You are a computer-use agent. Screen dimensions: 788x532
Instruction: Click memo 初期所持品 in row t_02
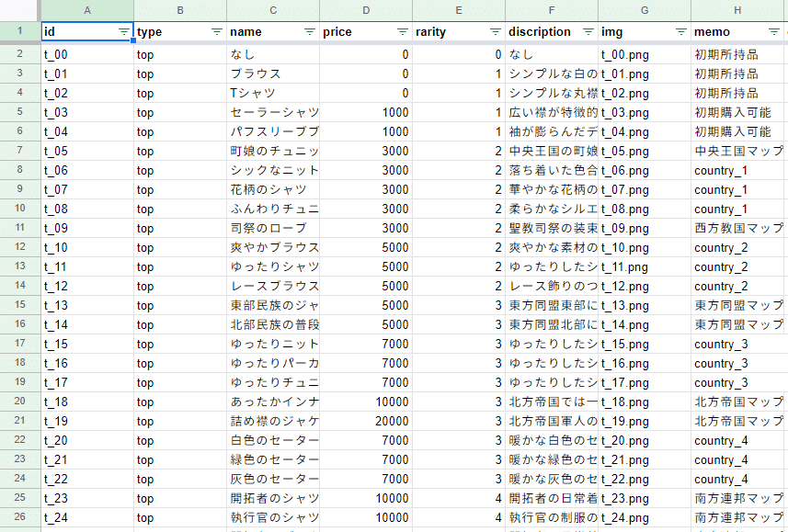tap(737, 93)
